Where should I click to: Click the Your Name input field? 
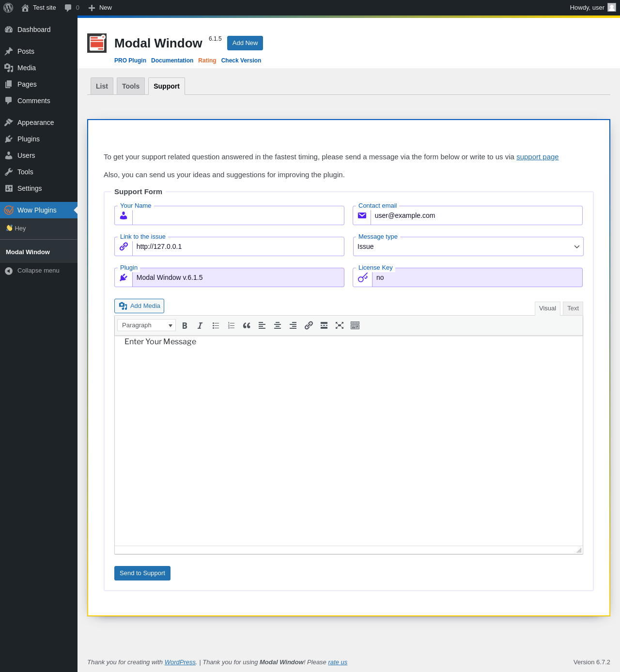(x=237, y=216)
